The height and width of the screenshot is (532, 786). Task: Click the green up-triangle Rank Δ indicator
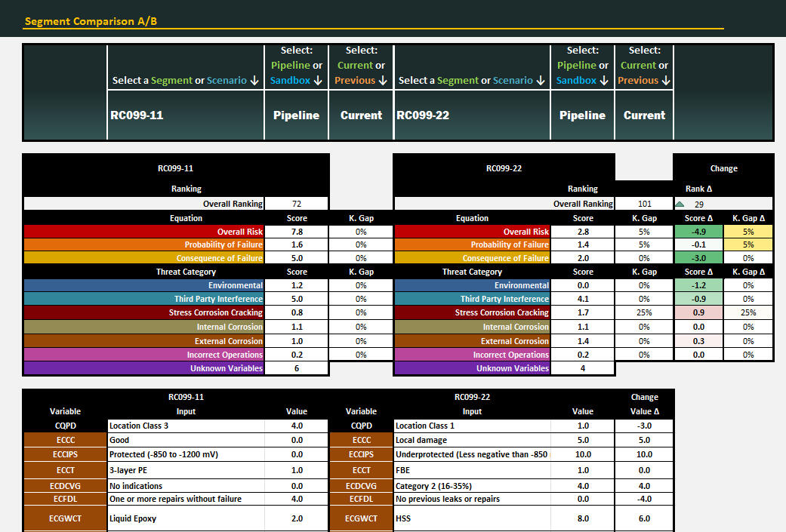tap(680, 204)
